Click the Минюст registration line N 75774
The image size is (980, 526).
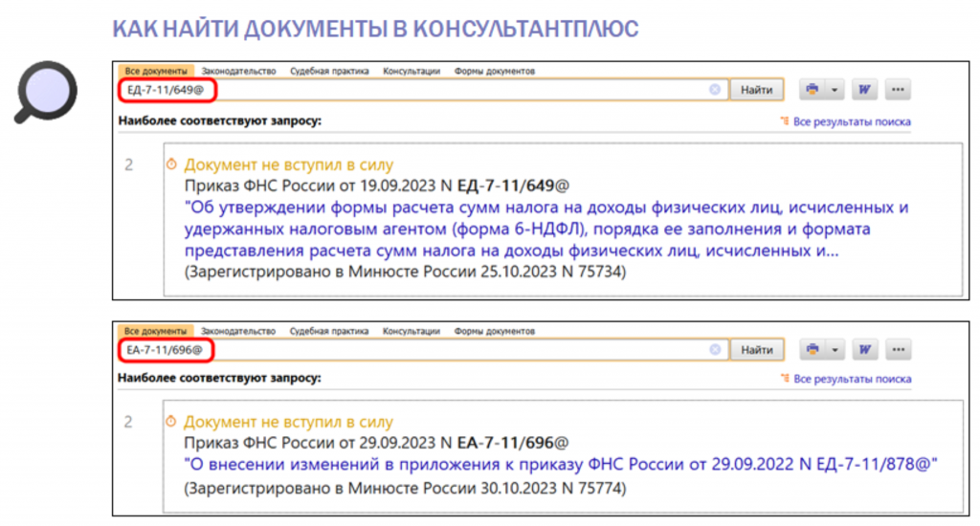[x=405, y=488]
